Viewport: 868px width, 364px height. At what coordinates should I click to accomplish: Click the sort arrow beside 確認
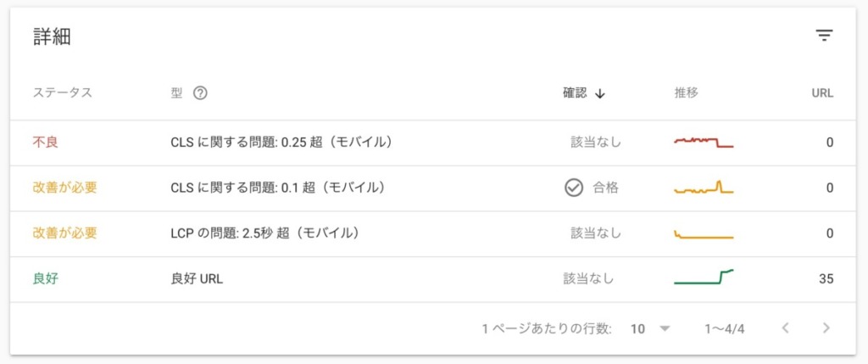(599, 93)
